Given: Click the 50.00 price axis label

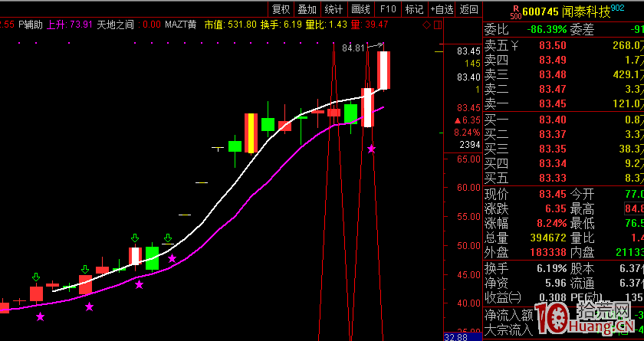Looking at the screenshot, I should pos(470,245).
